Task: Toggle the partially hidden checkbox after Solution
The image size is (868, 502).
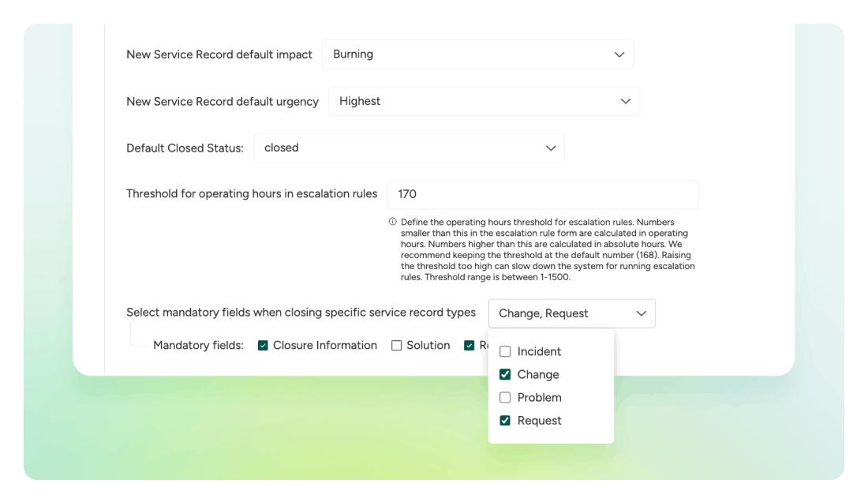Action: coord(469,346)
